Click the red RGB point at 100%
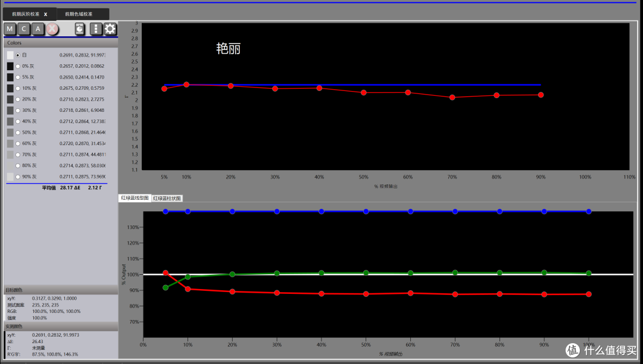The width and height of the screenshot is (643, 364). (588, 294)
